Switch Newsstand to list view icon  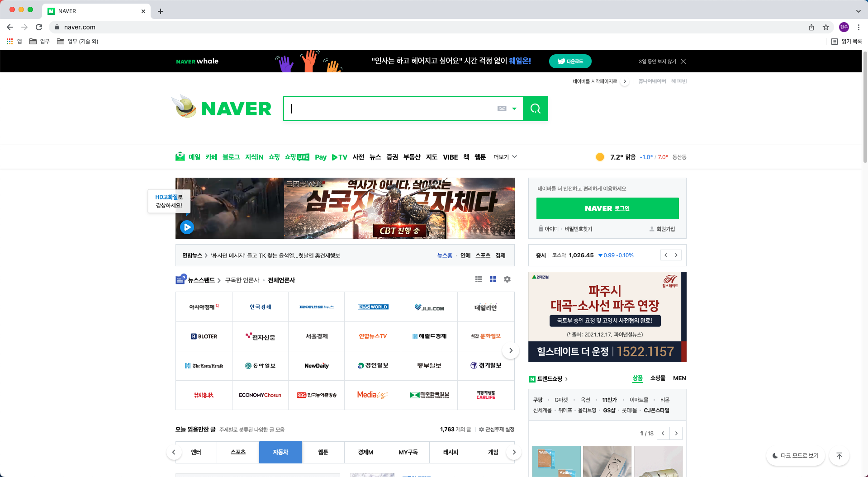pyautogui.click(x=479, y=279)
